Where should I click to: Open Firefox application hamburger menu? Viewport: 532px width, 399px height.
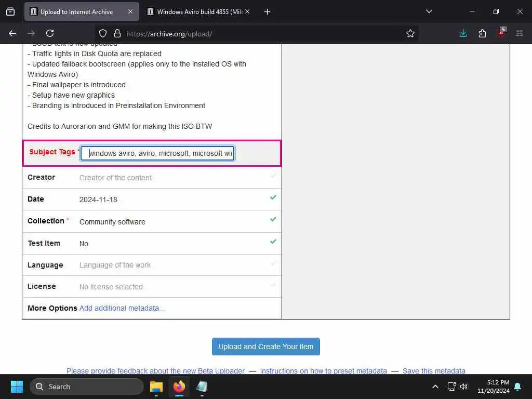pyautogui.click(x=520, y=33)
